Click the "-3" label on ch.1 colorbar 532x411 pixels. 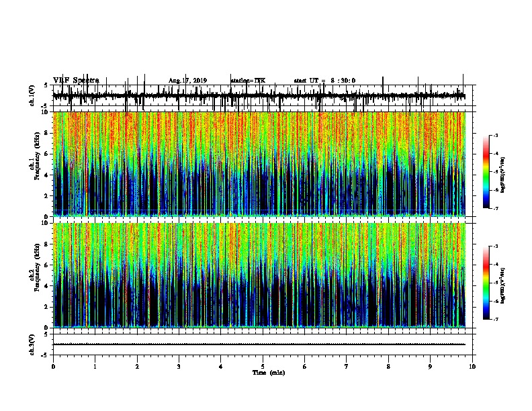(x=495, y=136)
